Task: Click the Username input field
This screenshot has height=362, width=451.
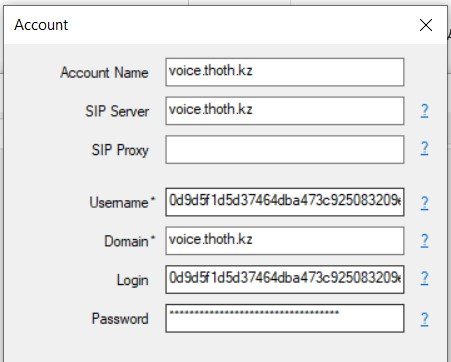Action: click(285, 202)
